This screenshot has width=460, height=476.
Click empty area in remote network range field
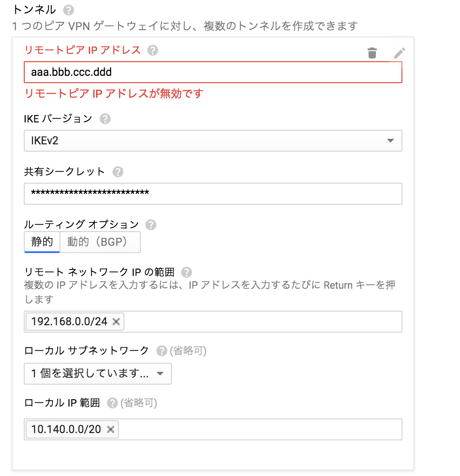click(x=263, y=322)
